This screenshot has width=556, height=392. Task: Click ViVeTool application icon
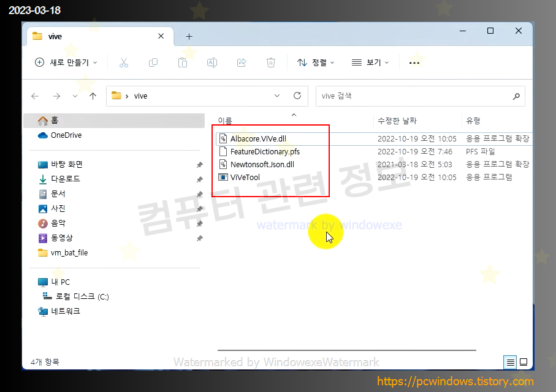223,177
